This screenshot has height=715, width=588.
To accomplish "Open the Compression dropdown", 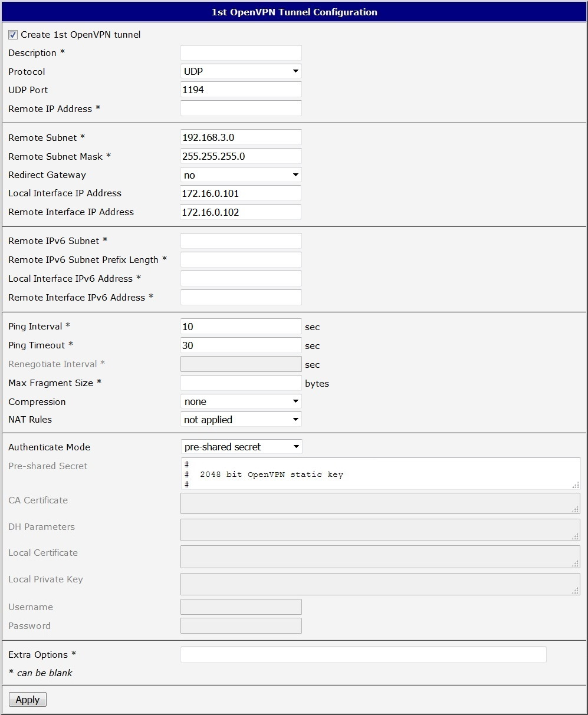I will (241, 401).
